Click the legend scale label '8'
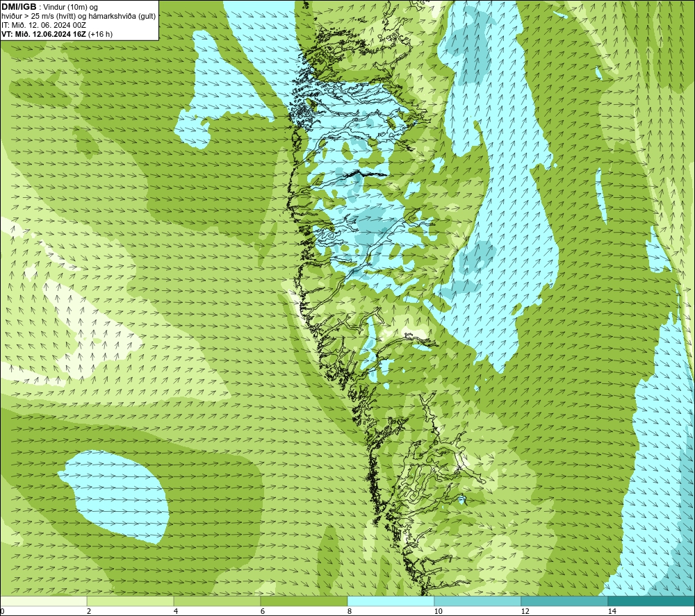The image size is (695, 616). (x=350, y=612)
